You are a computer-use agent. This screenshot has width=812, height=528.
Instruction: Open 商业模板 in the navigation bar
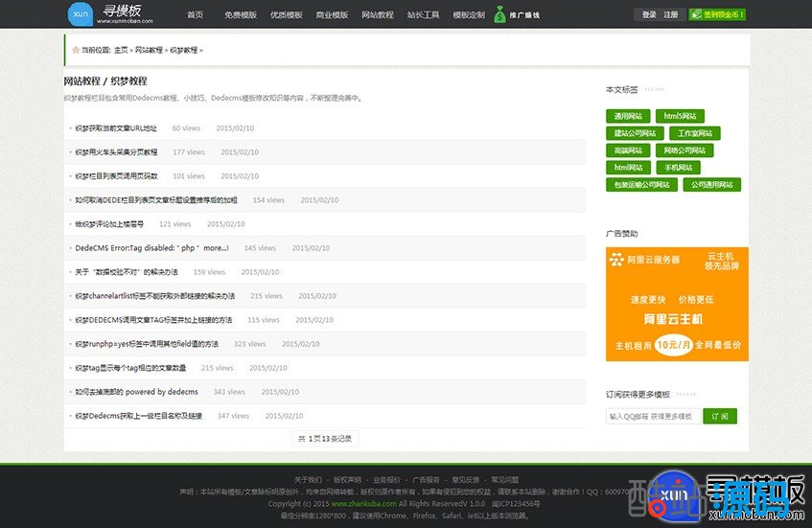(332, 15)
